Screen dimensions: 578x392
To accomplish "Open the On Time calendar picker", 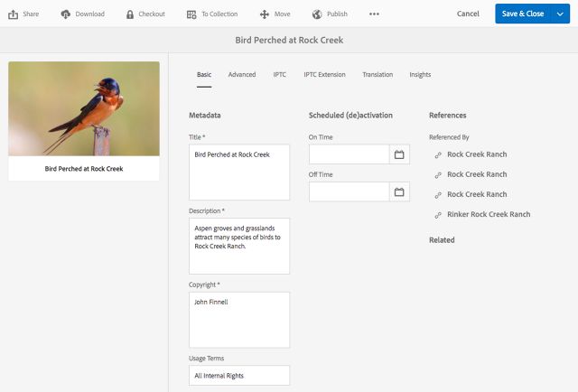I will coord(399,154).
